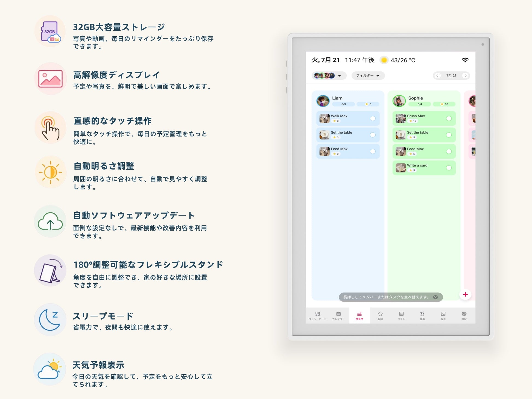
Task: Expand the family members avatar dropdown
Action: point(329,75)
